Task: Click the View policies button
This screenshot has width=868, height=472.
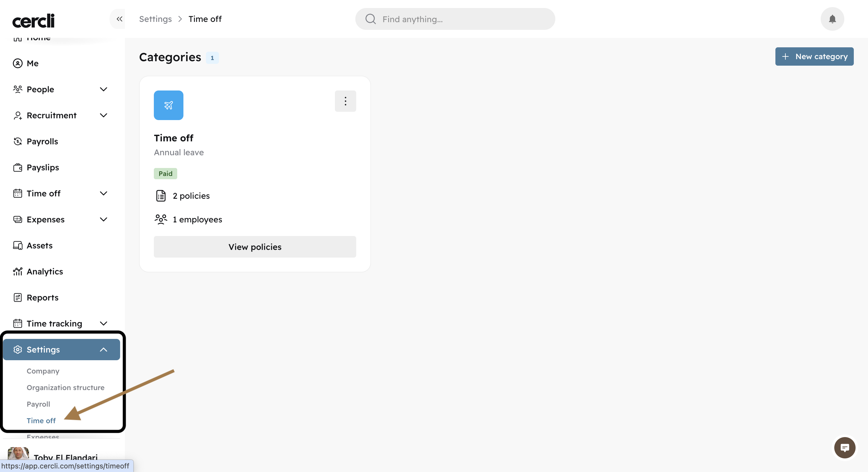Action: (x=255, y=247)
